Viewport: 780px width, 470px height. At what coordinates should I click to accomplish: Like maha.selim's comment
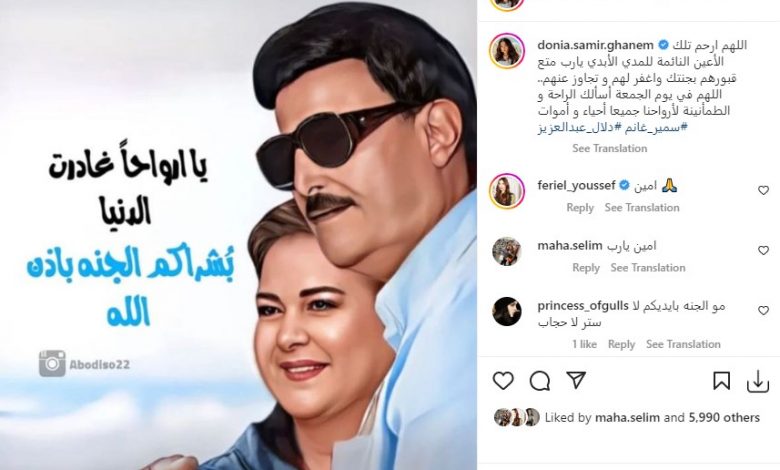pyautogui.click(x=763, y=251)
